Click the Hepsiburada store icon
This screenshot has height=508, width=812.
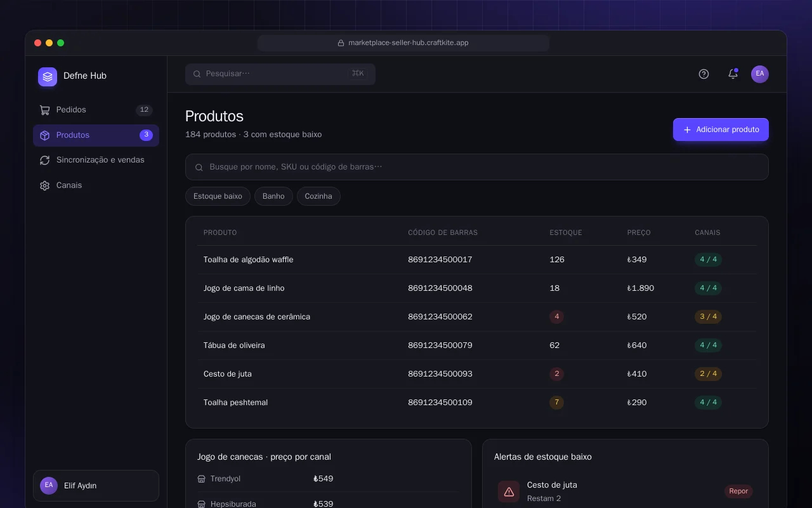[x=202, y=504]
